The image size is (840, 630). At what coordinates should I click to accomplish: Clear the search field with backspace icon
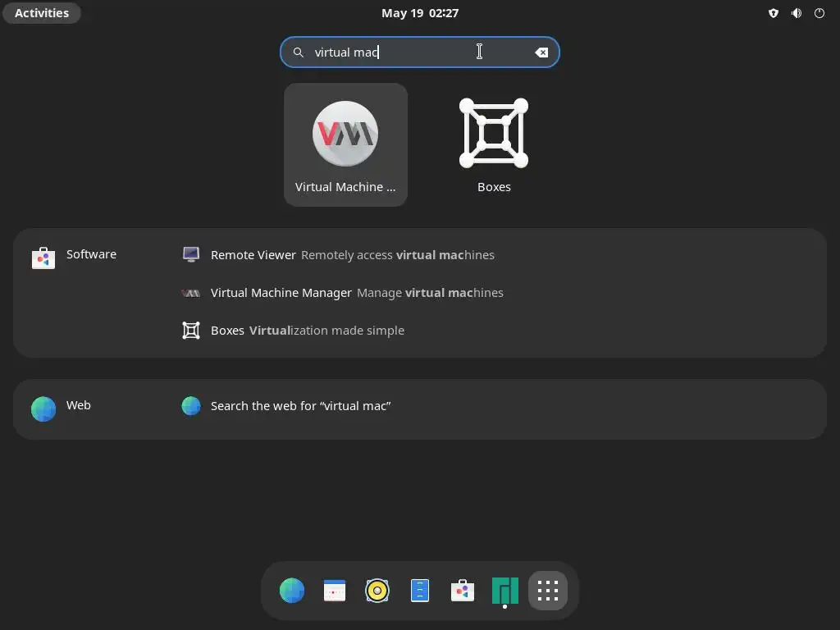coord(541,52)
